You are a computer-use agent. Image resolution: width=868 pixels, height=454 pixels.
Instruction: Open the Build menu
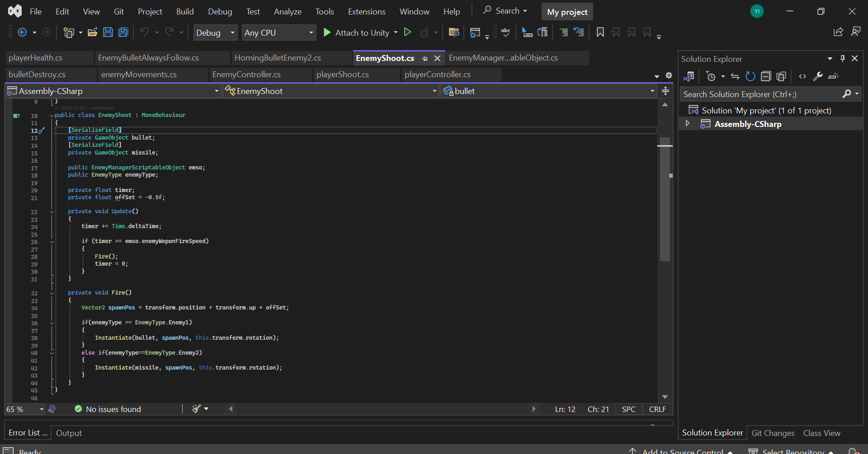click(185, 11)
